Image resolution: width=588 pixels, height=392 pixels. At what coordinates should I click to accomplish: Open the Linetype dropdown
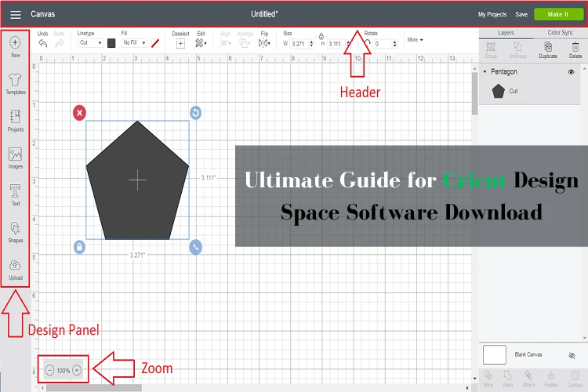tap(90, 43)
